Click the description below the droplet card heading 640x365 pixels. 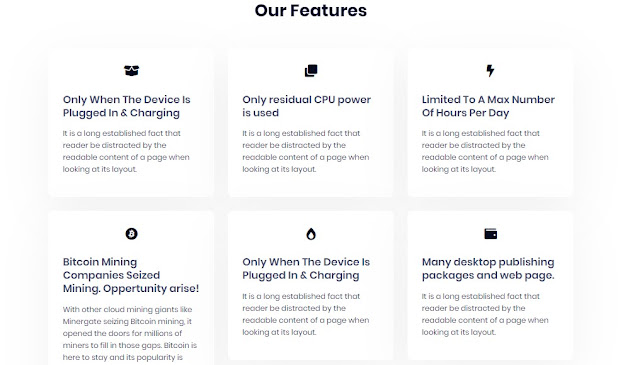[306, 314]
